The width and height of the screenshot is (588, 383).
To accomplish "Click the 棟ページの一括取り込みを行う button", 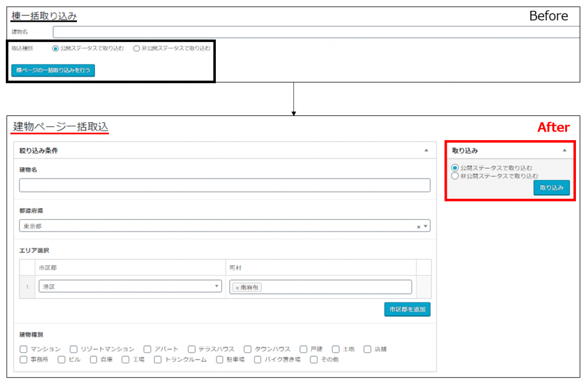I will pos(53,70).
